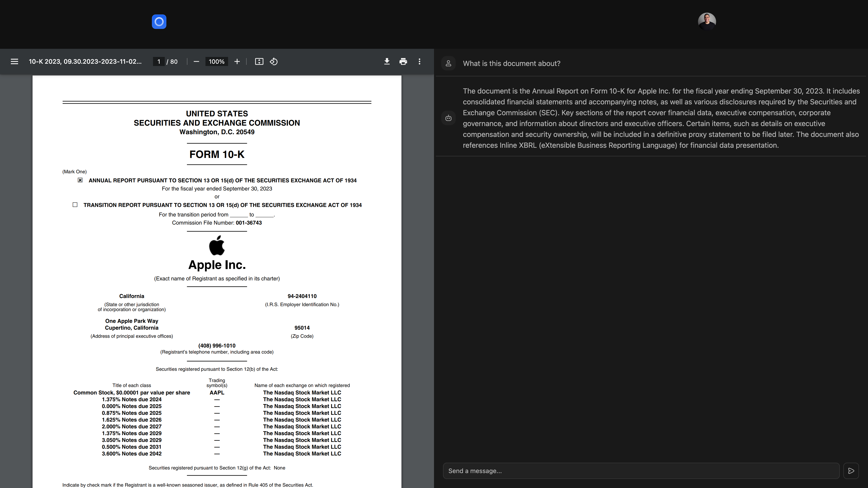This screenshot has width=868, height=488.
Task: Print the PDF document
Action: (403, 62)
